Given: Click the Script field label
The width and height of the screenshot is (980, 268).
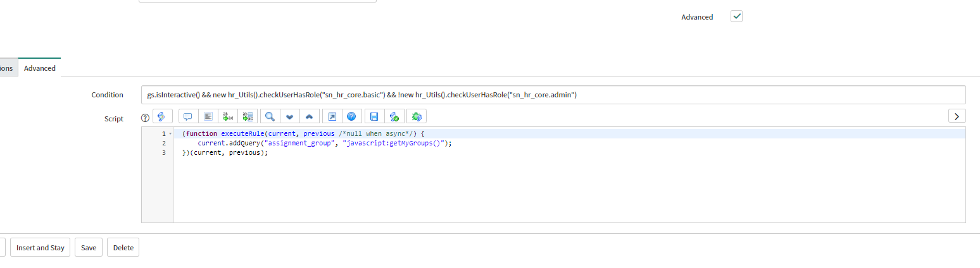Looking at the screenshot, I should click(x=114, y=118).
